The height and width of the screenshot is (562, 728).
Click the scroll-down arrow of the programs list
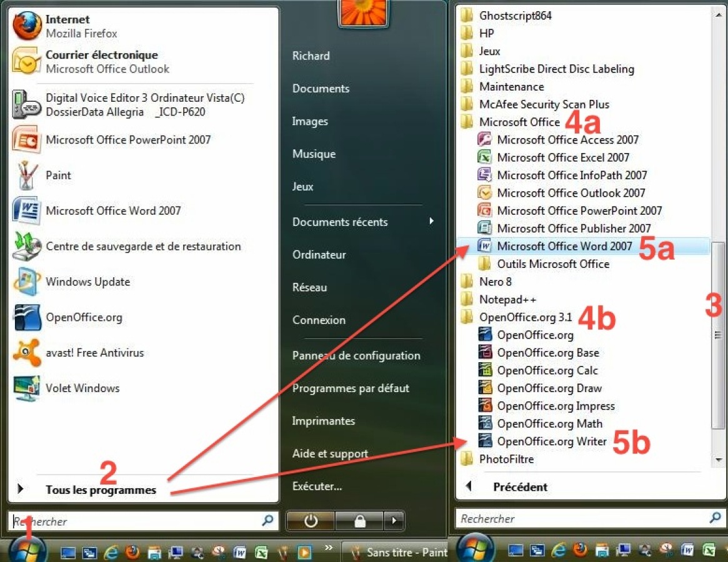click(x=717, y=460)
